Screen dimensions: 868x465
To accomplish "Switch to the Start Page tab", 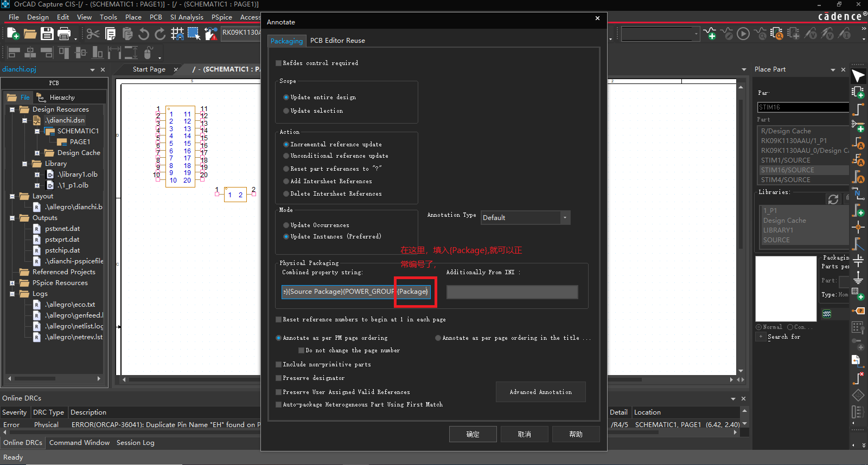I will point(149,69).
